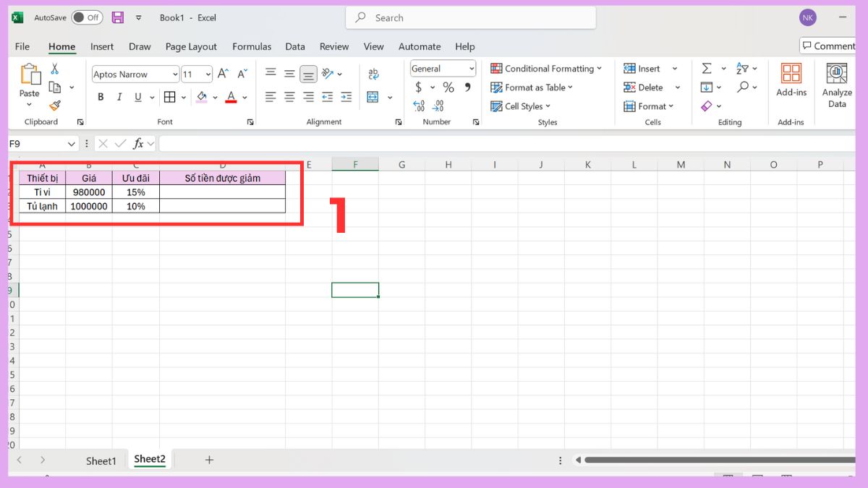Switch to the Sheet1 tab

[101, 461]
